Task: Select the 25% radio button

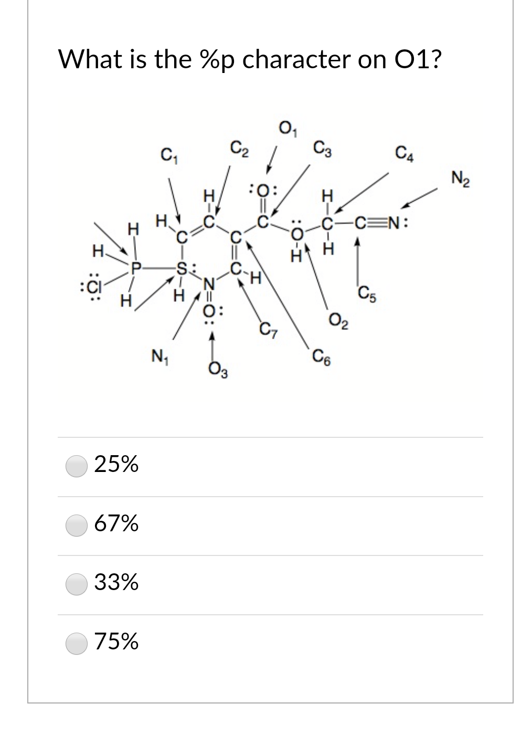Action: click(x=77, y=466)
